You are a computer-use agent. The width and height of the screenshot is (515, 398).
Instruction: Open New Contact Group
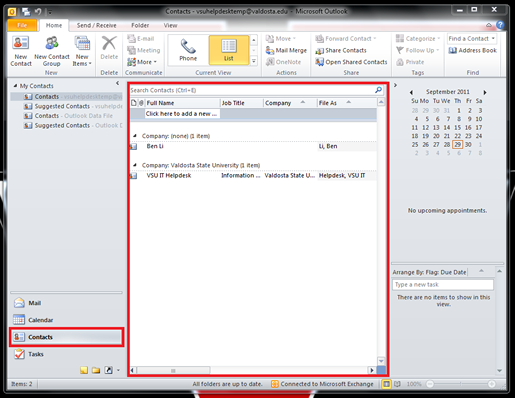pyautogui.click(x=52, y=51)
